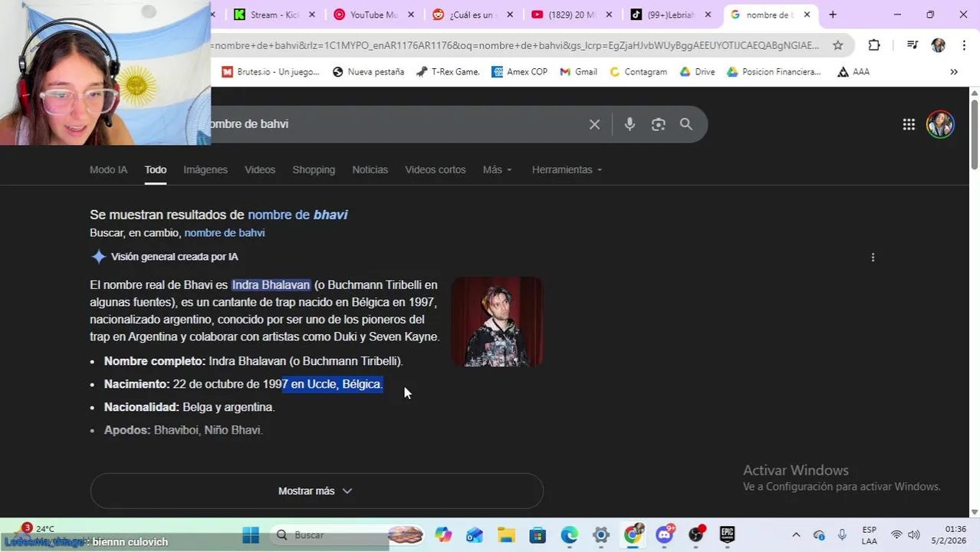Start a voice search with the microphone
980x552 pixels.
pyautogui.click(x=630, y=124)
